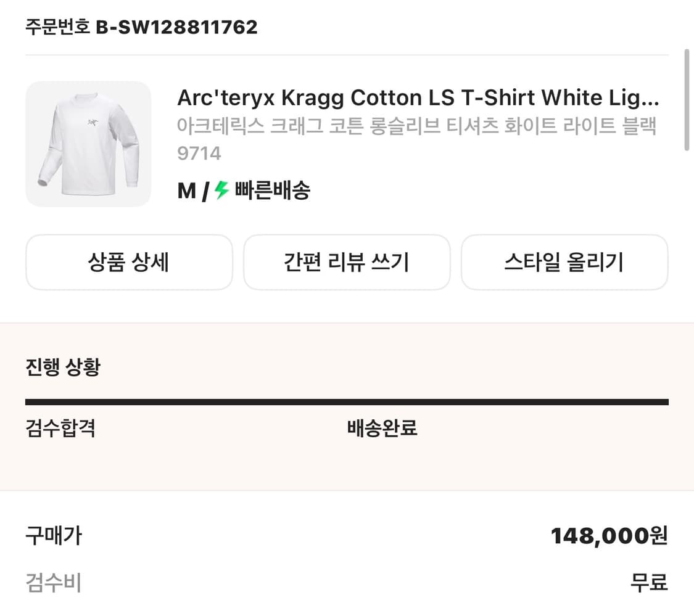694x616 pixels.
Task: Click the 148,000원 purchase price
Action: tap(609, 536)
